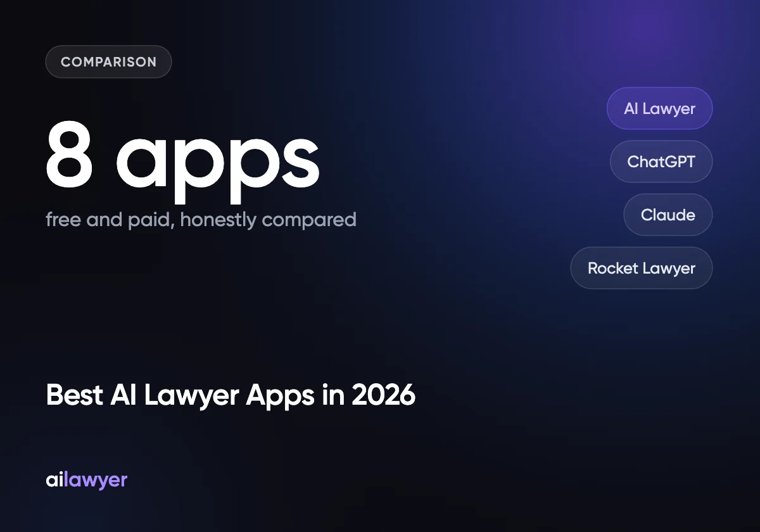Select the AI Lawyer pill
The image size is (760, 532).
[659, 108]
